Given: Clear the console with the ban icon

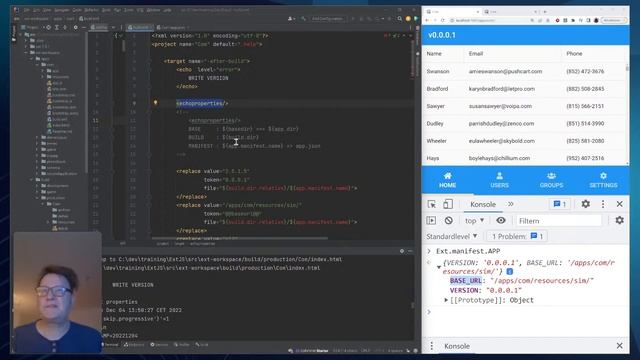Looking at the screenshot, I should [449, 220].
